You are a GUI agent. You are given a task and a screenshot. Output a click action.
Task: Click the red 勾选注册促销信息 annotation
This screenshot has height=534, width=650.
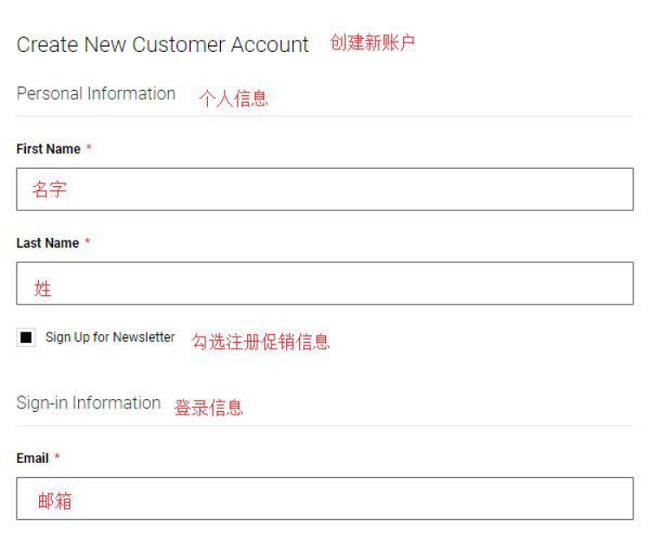coord(260,342)
